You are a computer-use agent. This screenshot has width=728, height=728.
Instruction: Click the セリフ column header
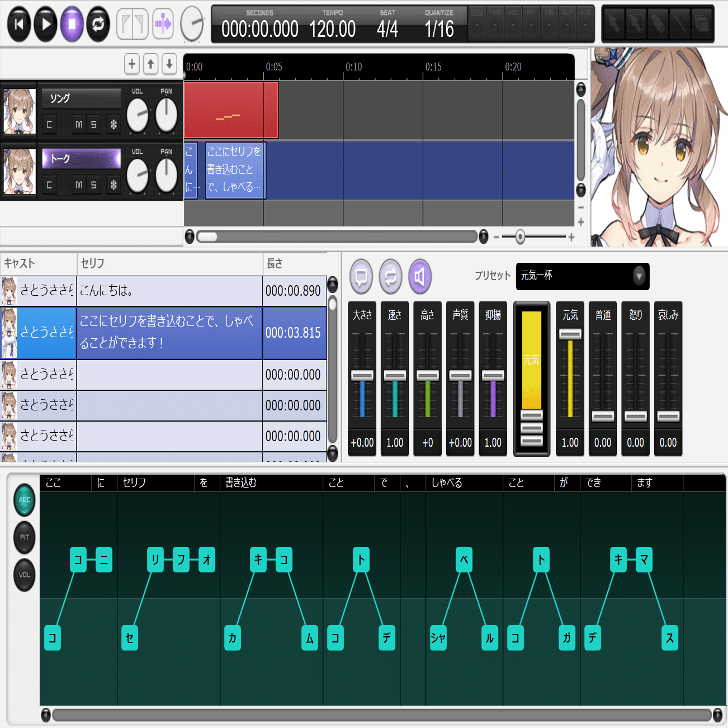pyautogui.click(x=170, y=263)
